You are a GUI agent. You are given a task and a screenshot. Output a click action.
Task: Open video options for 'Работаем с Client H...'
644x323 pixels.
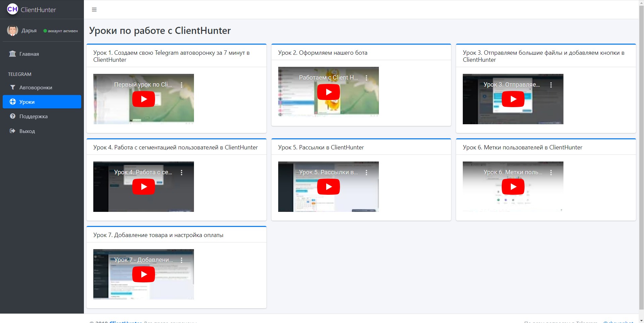366,78
